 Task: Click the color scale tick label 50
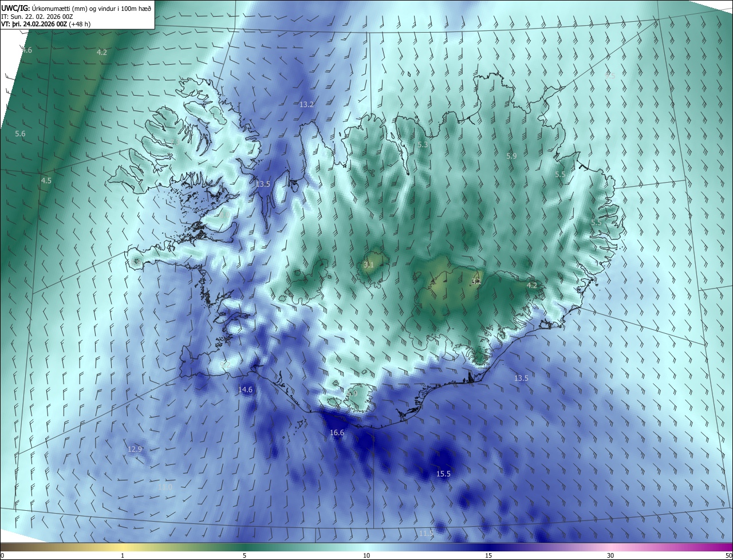(x=728, y=555)
